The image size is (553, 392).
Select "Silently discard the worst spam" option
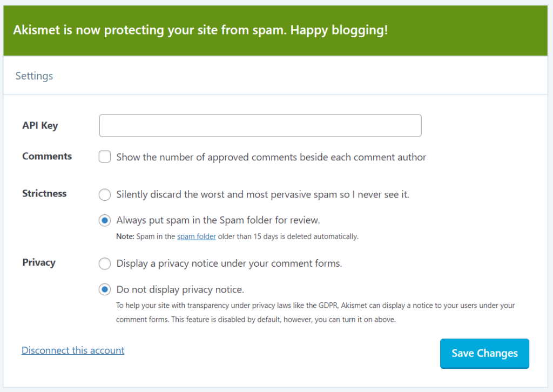coord(105,194)
